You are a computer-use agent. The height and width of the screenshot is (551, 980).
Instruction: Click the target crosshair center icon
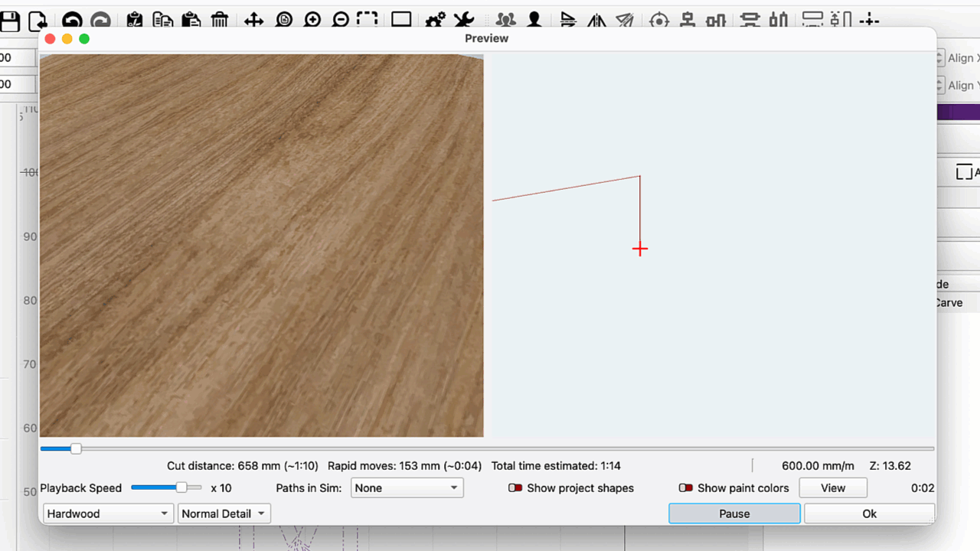pos(658,21)
